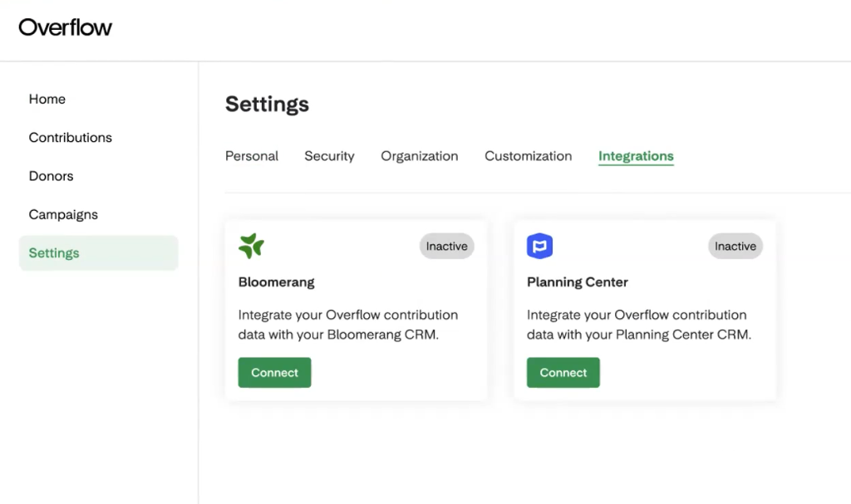Connect the Bloomerang integration
The height and width of the screenshot is (504, 851).
point(274,373)
